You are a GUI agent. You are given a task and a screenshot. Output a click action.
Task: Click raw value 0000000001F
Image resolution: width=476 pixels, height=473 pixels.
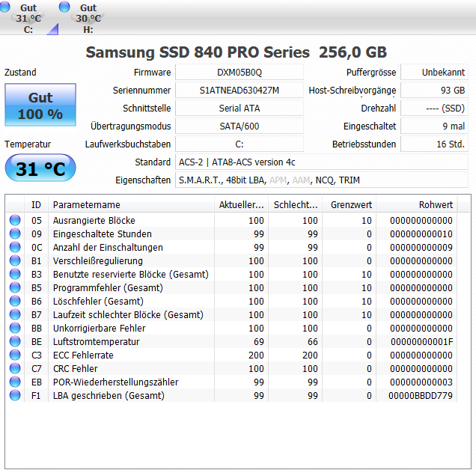point(421,342)
